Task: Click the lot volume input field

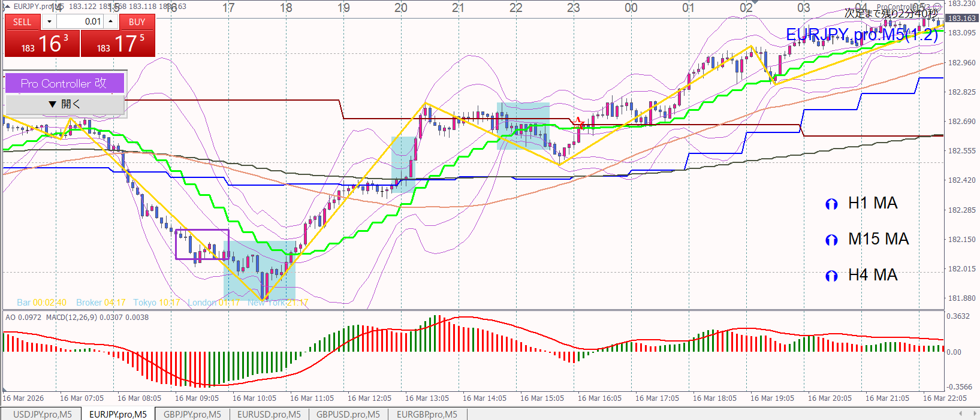Action: [80, 22]
